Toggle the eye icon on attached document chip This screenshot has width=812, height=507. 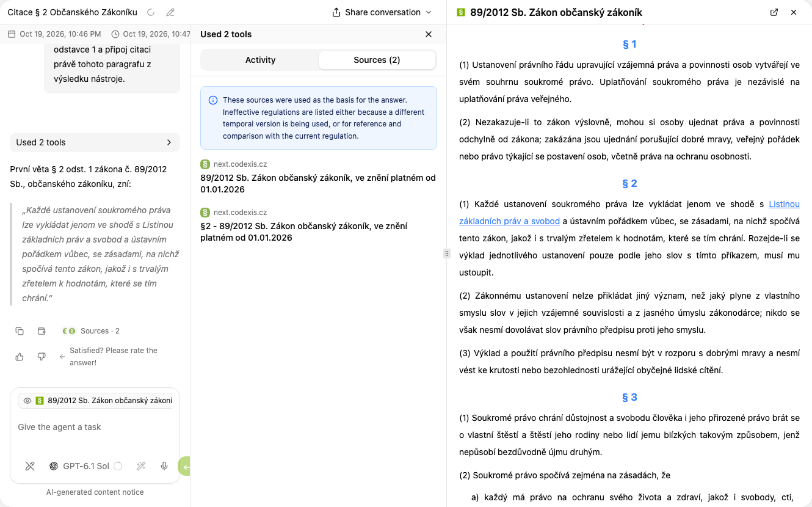[x=27, y=401]
